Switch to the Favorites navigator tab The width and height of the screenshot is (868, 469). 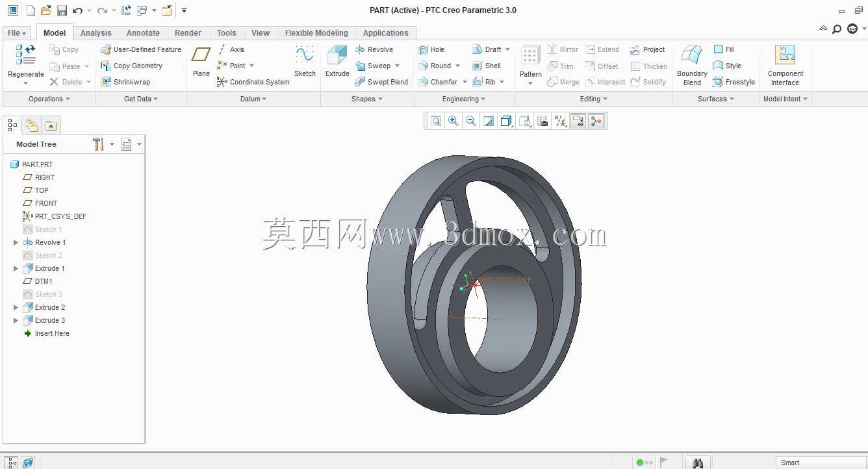coord(51,125)
